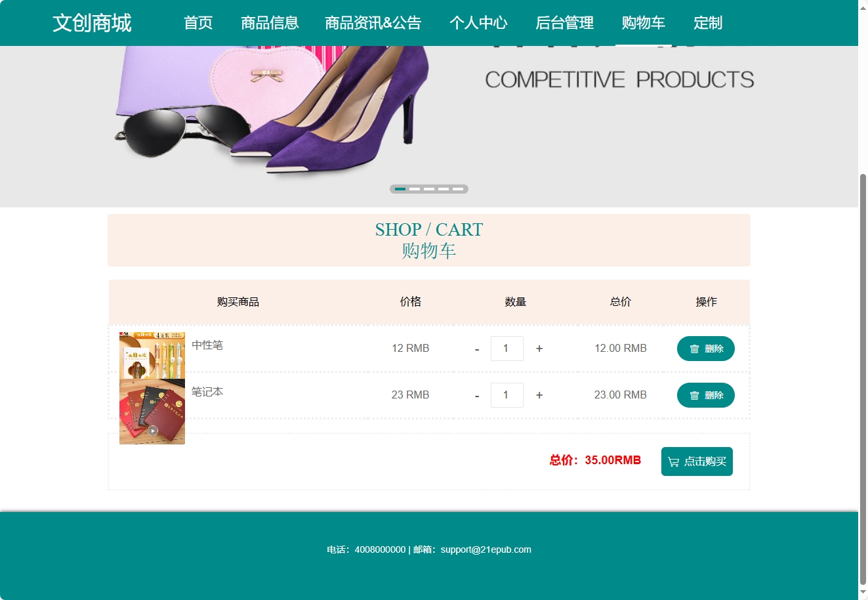The height and width of the screenshot is (600, 868).
Task: Select the first carousel indicator dot
Action: [x=401, y=188]
